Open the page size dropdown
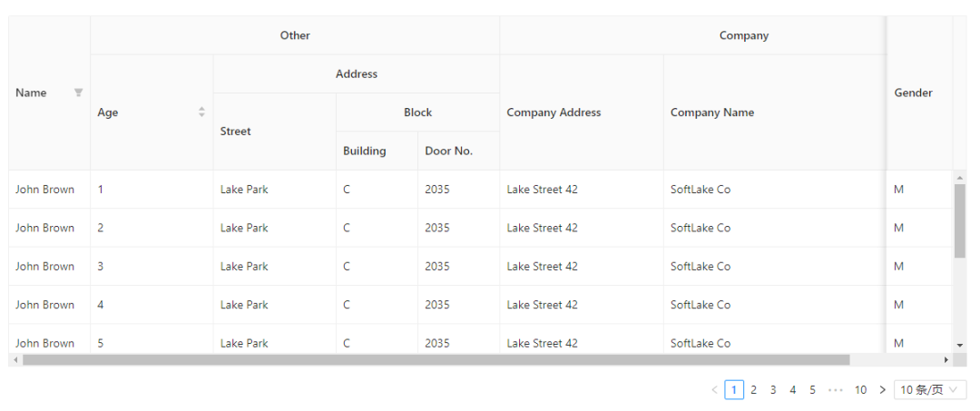The width and height of the screenshot is (980, 411). (929, 390)
